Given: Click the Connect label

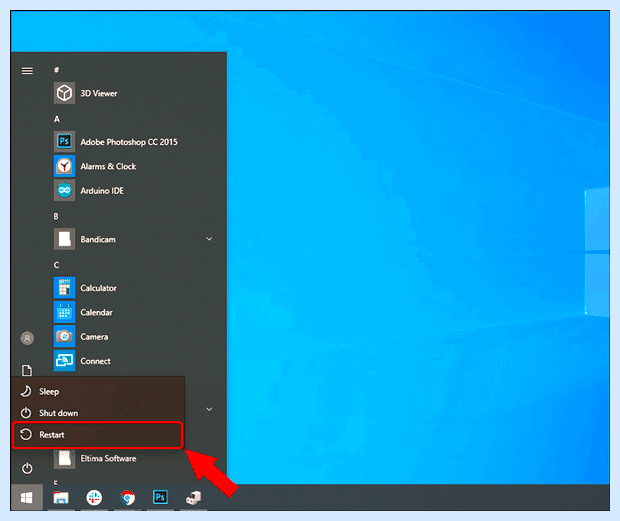Looking at the screenshot, I should point(95,361).
